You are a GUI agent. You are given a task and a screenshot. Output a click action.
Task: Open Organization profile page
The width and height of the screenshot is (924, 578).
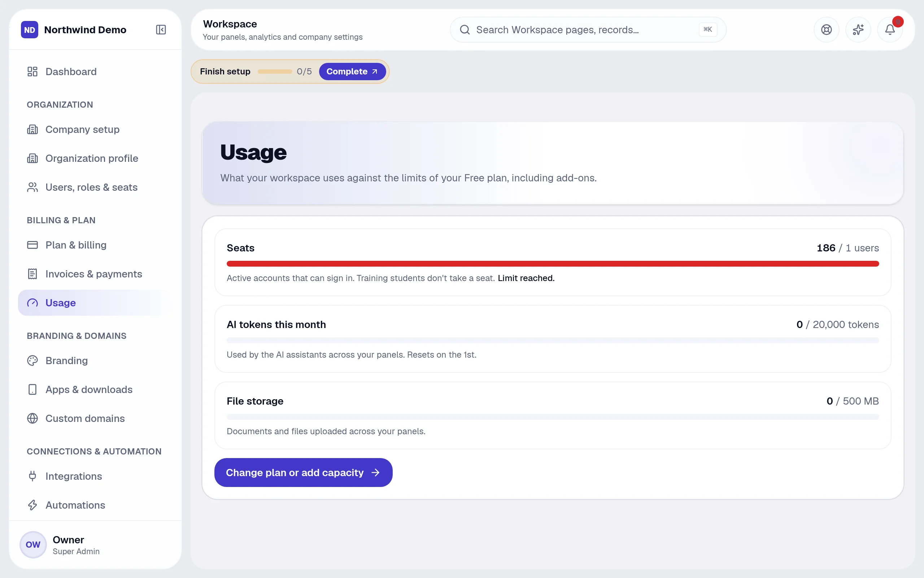point(95,158)
